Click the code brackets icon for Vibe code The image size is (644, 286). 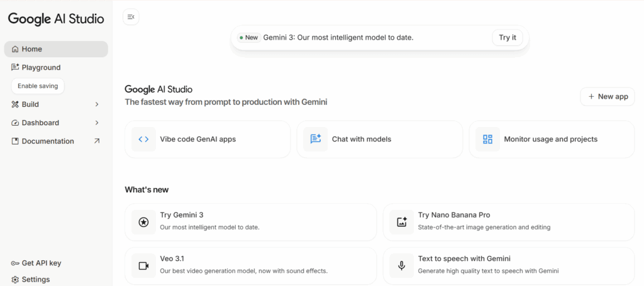[143, 139]
